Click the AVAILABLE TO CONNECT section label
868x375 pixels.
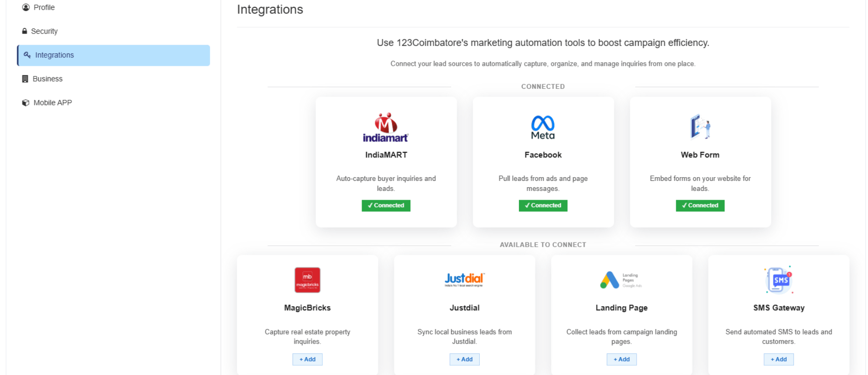click(543, 245)
